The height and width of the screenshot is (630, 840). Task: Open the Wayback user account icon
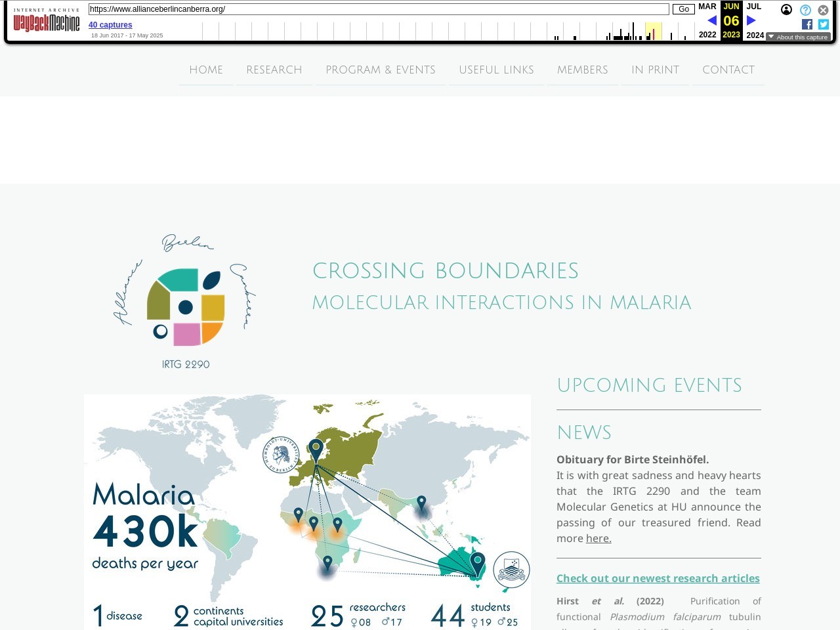click(786, 10)
